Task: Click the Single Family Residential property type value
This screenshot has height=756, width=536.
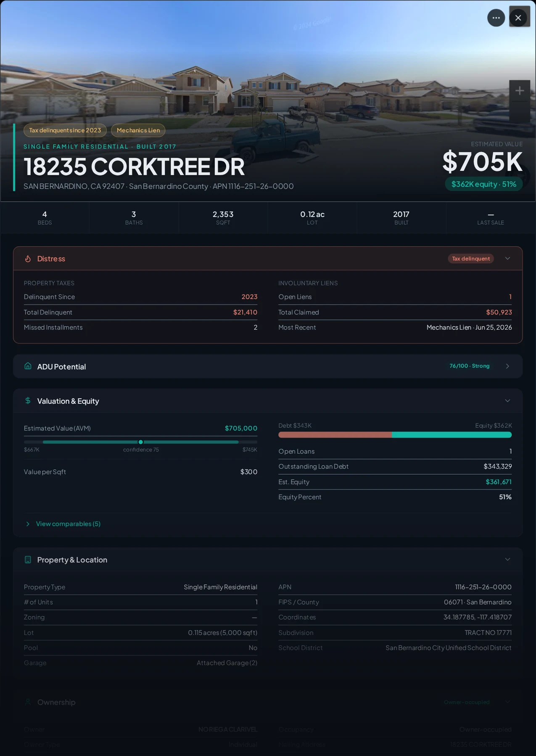Action: [x=220, y=587]
